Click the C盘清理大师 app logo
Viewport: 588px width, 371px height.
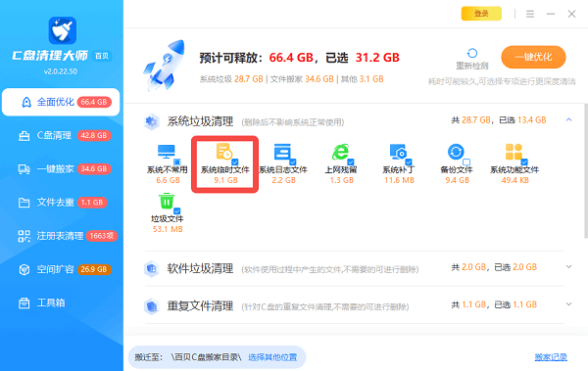pos(63,30)
